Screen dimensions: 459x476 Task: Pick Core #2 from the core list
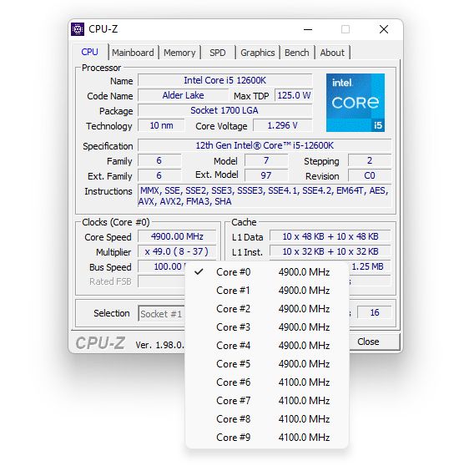pos(267,309)
